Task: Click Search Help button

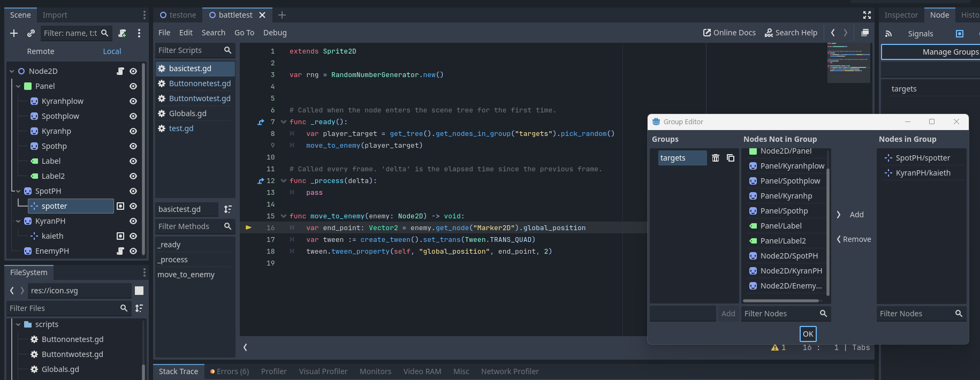Action: pyautogui.click(x=791, y=33)
